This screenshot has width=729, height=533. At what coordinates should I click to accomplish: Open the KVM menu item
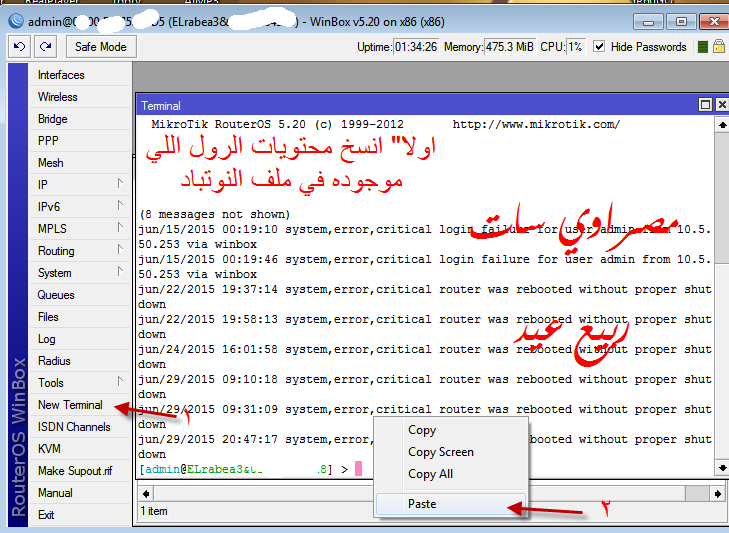(x=80, y=449)
